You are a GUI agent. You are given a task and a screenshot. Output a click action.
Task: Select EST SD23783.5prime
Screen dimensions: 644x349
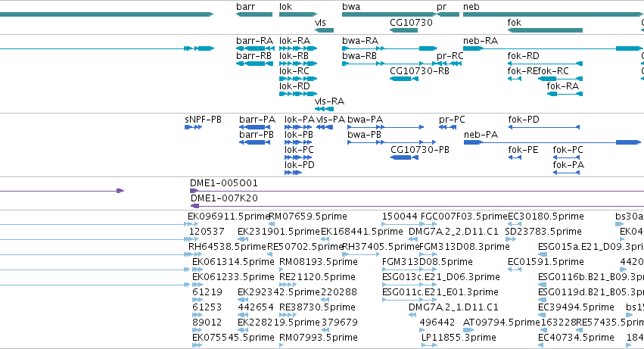[x=543, y=232]
